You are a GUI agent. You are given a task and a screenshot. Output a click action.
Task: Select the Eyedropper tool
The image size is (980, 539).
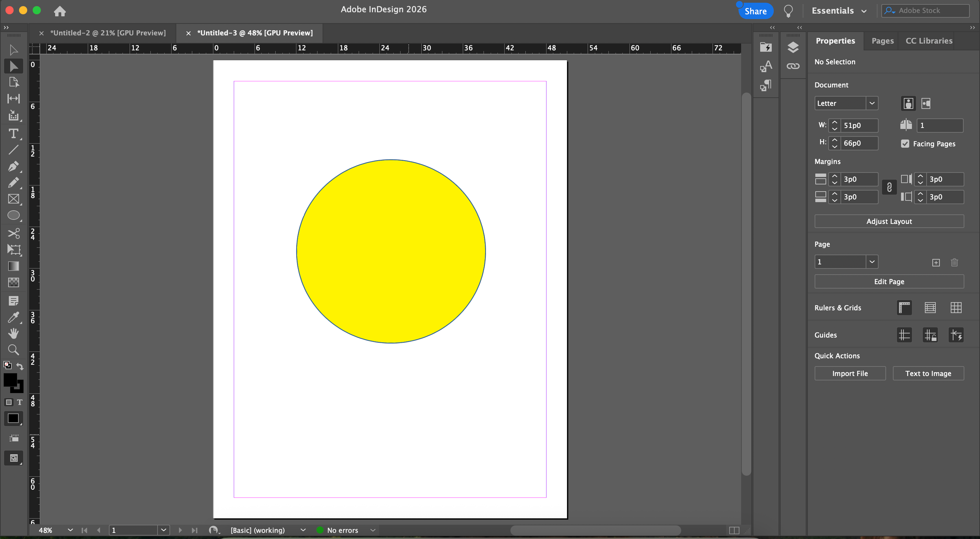(x=13, y=317)
